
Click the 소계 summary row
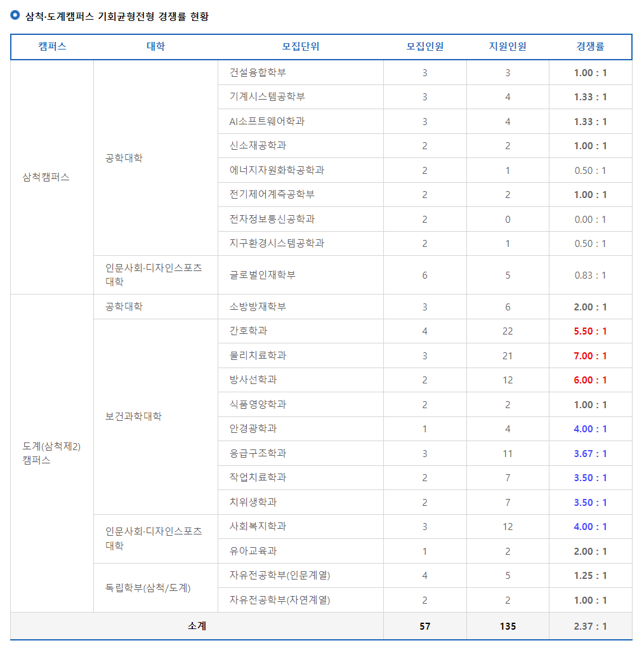[x=195, y=625]
